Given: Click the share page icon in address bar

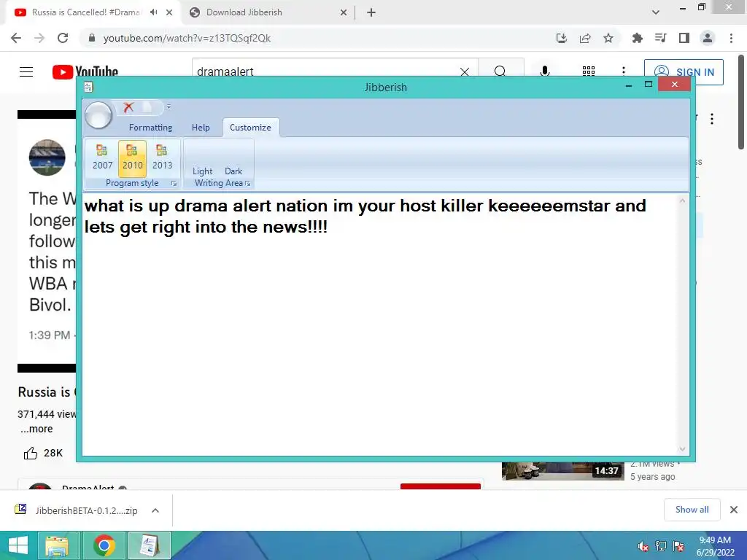Looking at the screenshot, I should [585, 38].
